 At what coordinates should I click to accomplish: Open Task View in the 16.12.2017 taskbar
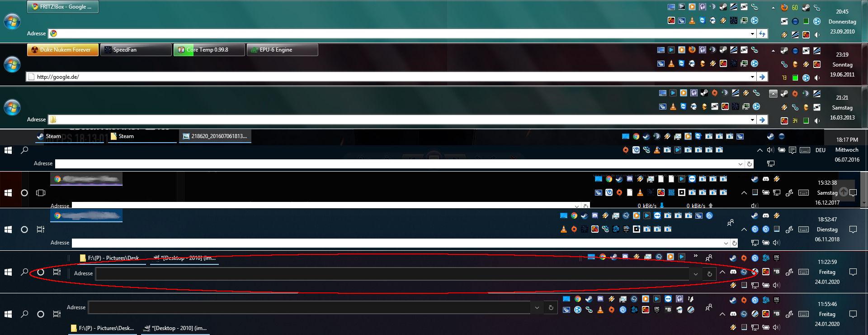click(x=41, y=193)
